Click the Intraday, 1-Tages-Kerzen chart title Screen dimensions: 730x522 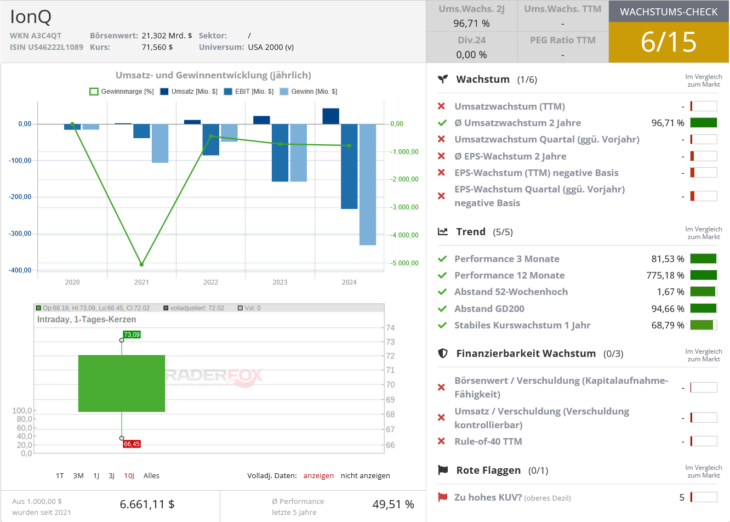click(87, 319)
